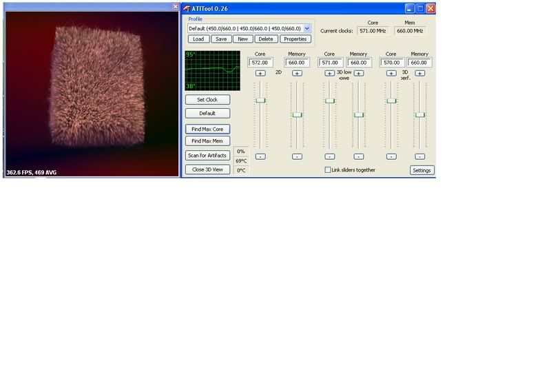Click the green temperature graph
551x392 pixels.
point(213,71)
